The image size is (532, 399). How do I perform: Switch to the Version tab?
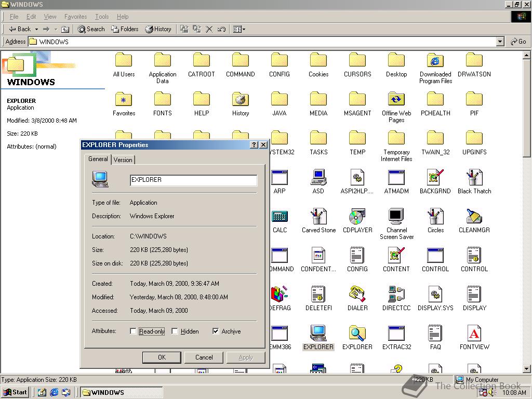[123, 160]
